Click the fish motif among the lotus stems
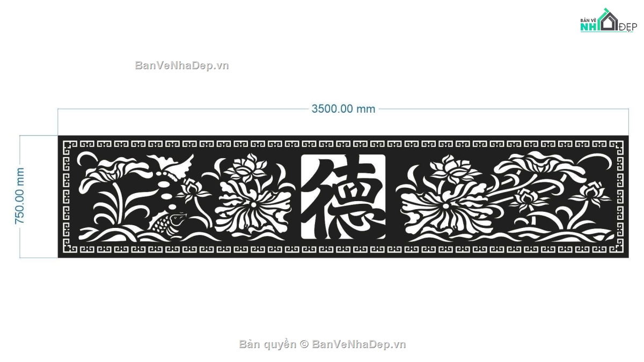The width and height of the screenshot is (644, 362). tap(168, 223)
